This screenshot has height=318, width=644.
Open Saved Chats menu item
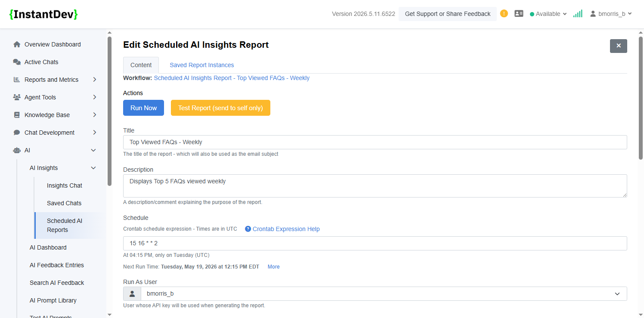click(64, 203)
